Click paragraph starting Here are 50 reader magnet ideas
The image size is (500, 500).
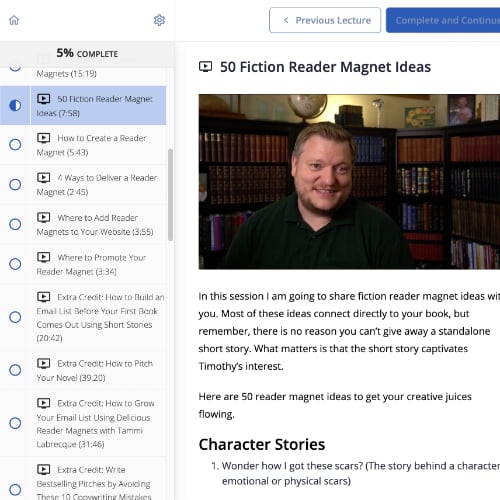click(x=335, y=405)
